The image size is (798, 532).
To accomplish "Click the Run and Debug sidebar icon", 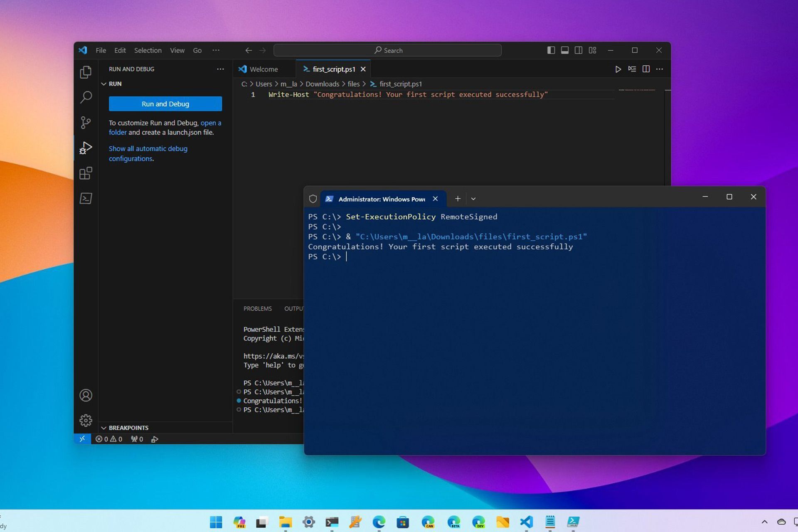I will point(85,148).
